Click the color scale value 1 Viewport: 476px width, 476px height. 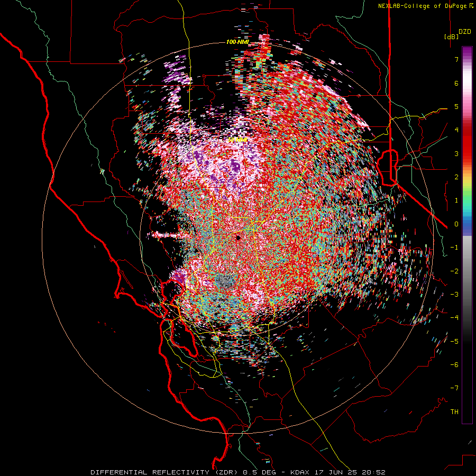[x=456, y=200]
